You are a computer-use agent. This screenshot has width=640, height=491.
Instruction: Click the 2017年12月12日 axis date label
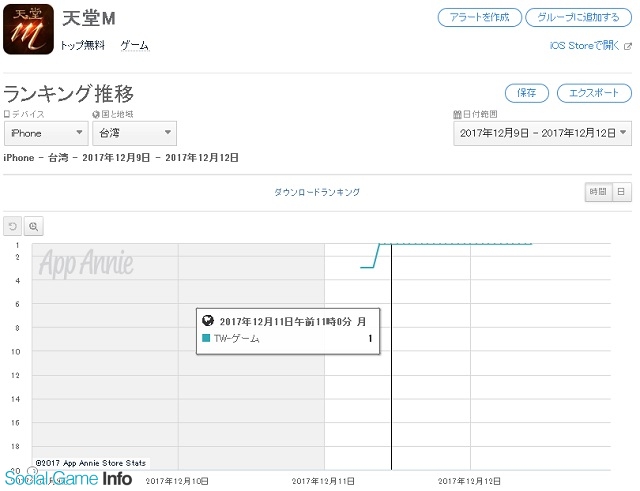tap(469, 481)
